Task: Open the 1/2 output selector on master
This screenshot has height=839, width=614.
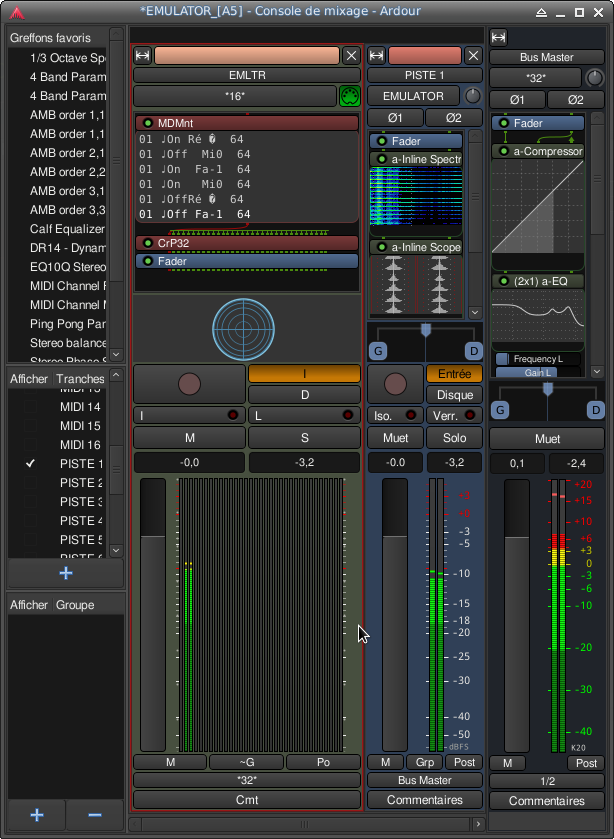Action: (547, 781)
